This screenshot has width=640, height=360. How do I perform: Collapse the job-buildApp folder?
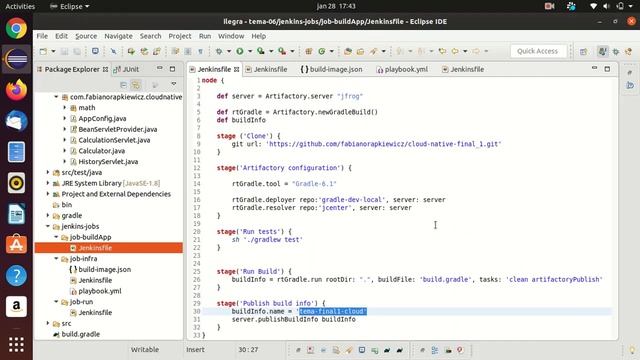56,237
